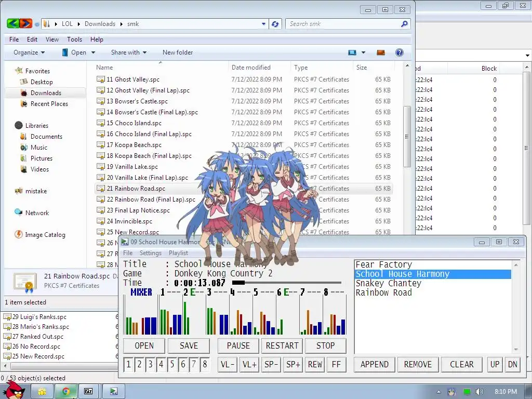Click the search magnifier icon
Image resolution: width=532 pixels, height=399 pixels.
[x=404, y=24]
